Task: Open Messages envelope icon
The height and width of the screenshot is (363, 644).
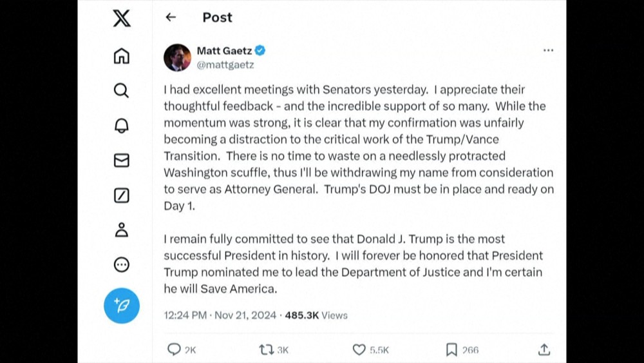Action: click(121, 161)
